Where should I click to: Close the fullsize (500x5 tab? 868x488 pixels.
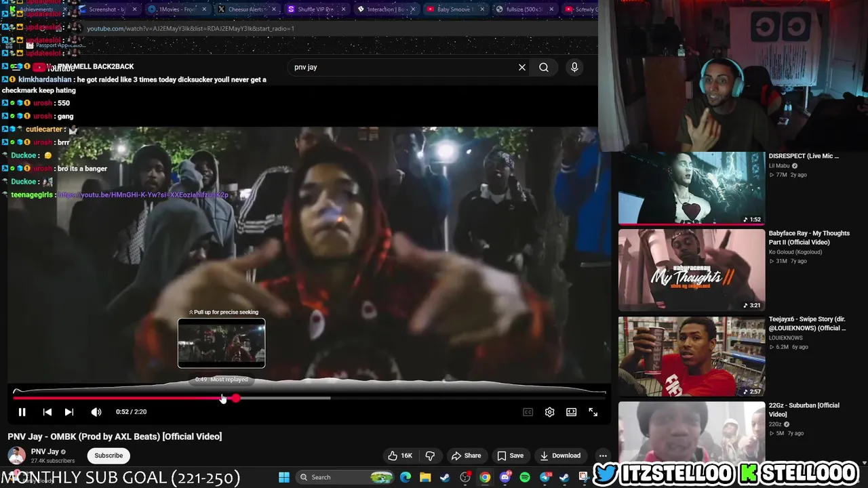coord(551,9)
